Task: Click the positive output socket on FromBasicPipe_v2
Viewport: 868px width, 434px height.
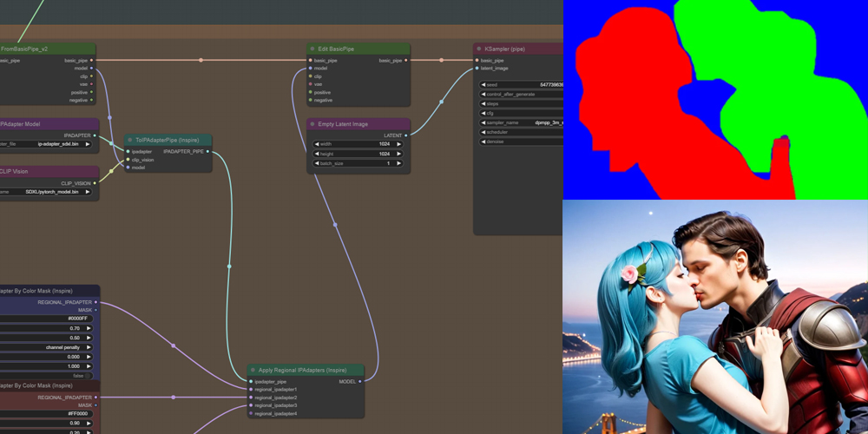Action: coord(91,93)
